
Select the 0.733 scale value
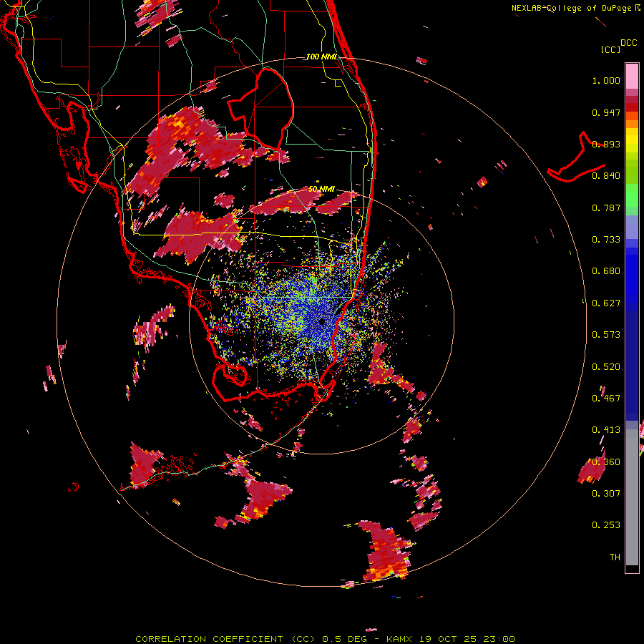pyautogui.click(x=606, y=240)
